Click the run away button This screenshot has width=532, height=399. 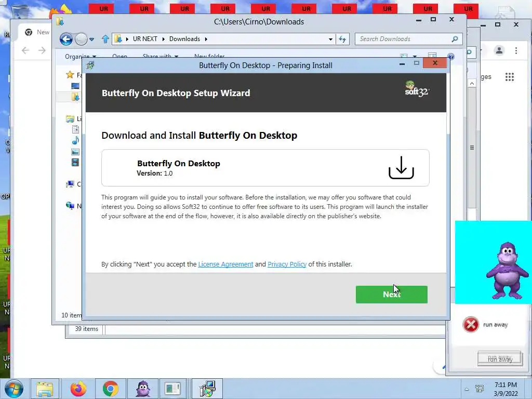coord(500,358)
